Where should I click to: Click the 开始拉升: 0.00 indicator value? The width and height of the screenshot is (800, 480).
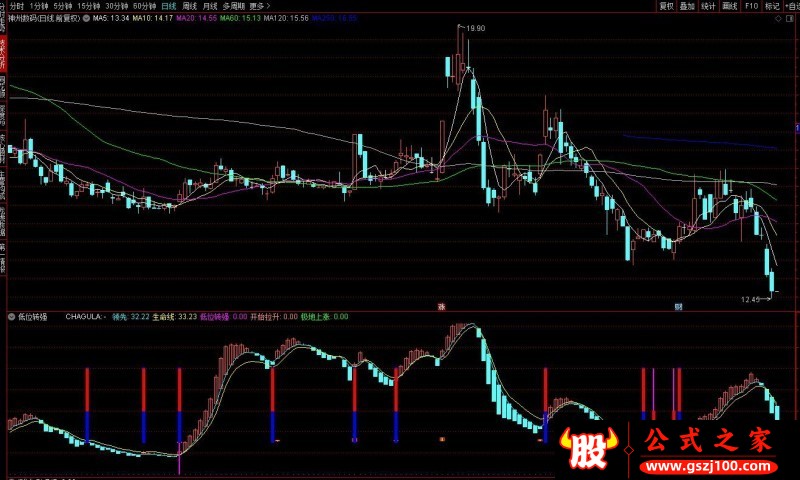[x=274, y=317]
